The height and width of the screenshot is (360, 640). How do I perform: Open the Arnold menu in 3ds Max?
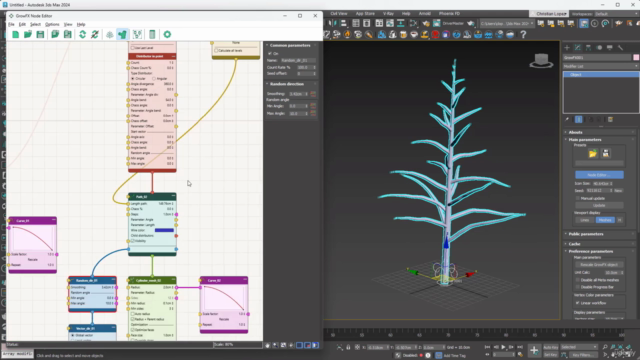pos(424,13)
